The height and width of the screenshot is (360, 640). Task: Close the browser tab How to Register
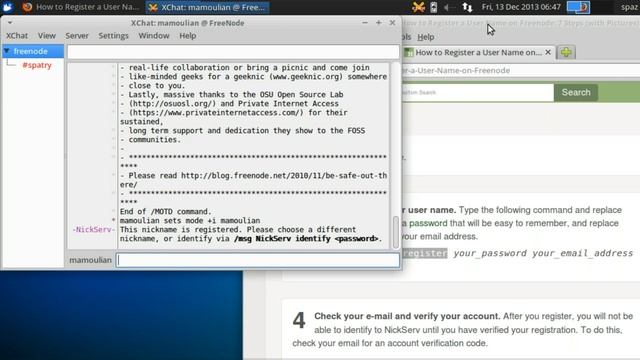[548, 52]
